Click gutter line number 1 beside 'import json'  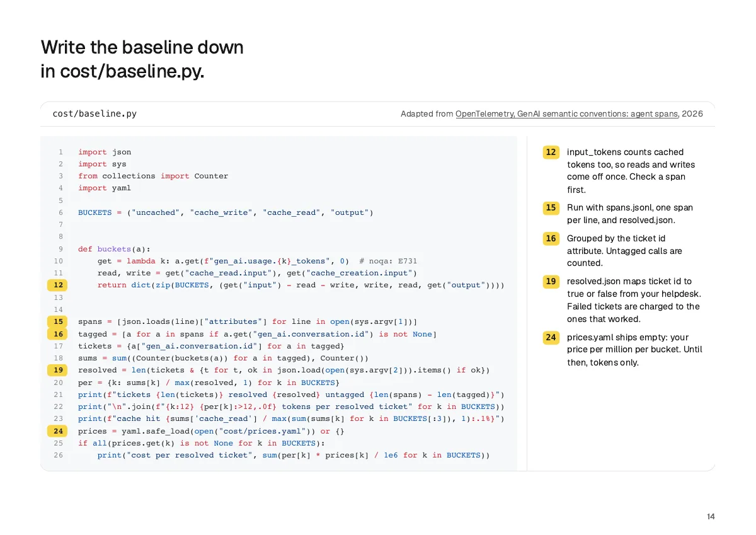pyautogui.click(x=60, y=152)
